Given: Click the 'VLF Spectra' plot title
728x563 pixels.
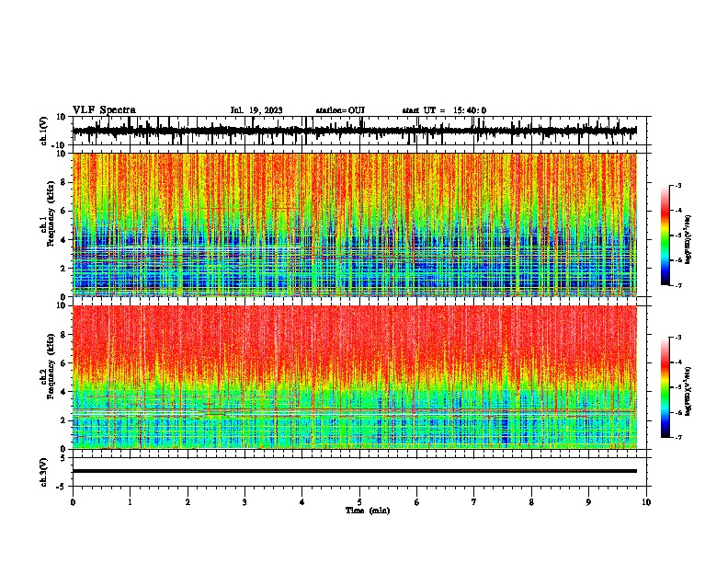Looking at the screenshot, I should point(104,110).
